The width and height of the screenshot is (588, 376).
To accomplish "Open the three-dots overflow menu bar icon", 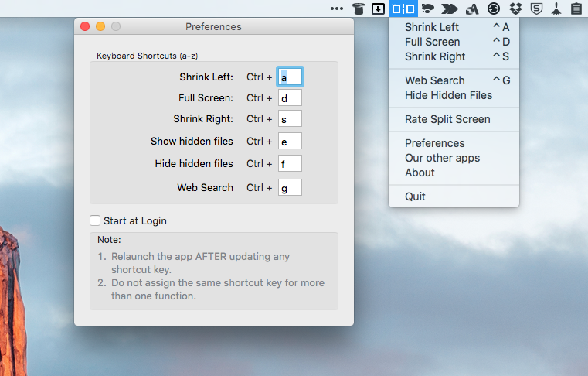I will coord(337,9).
